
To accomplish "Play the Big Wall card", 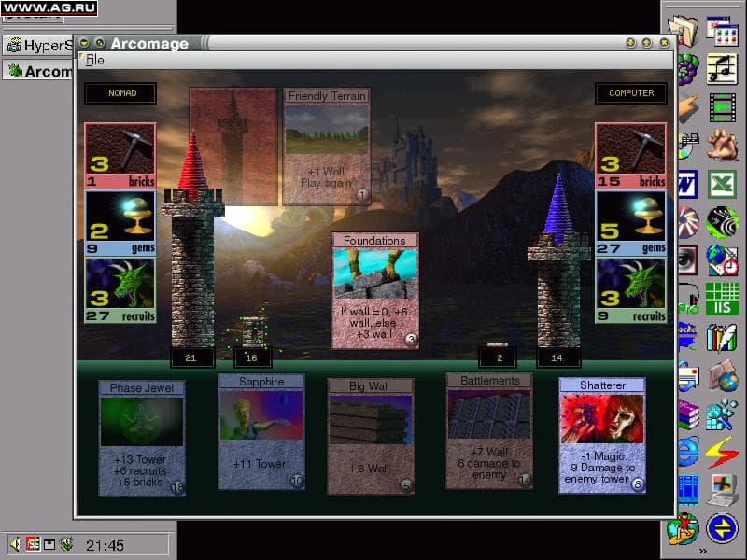I will tap(370, 436).
